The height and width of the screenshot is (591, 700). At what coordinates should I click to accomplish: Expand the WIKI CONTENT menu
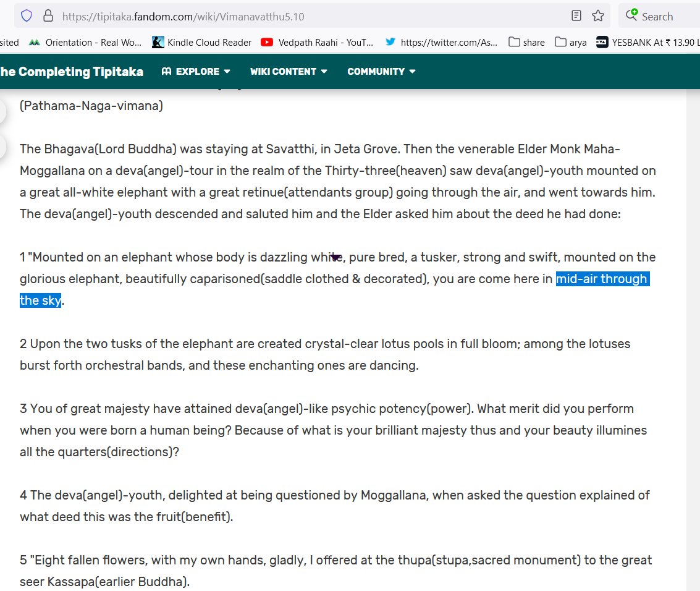[289, 72]
